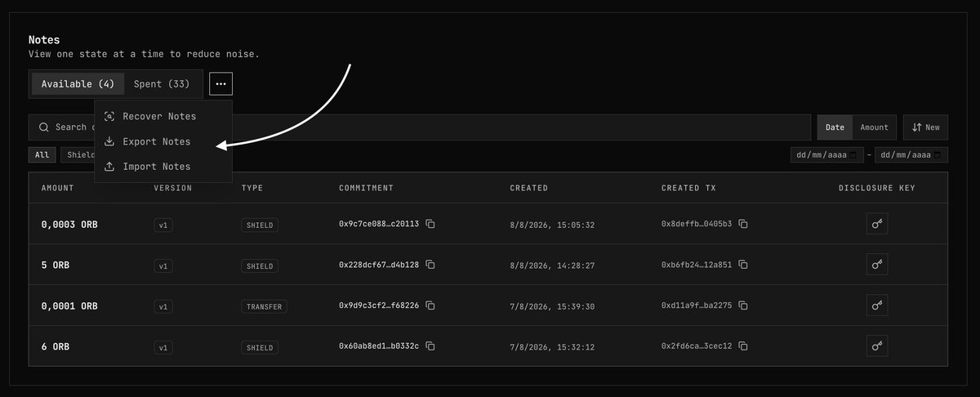Choose Recover Notes from the menu
980x397 pixels.
pyautogui.click(x=163, y=117)
